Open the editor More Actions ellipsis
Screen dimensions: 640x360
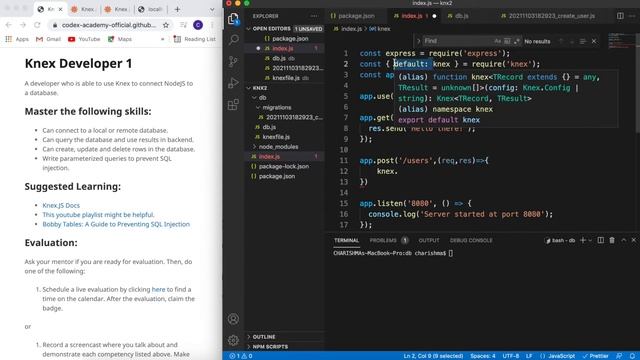click(632, 16)
